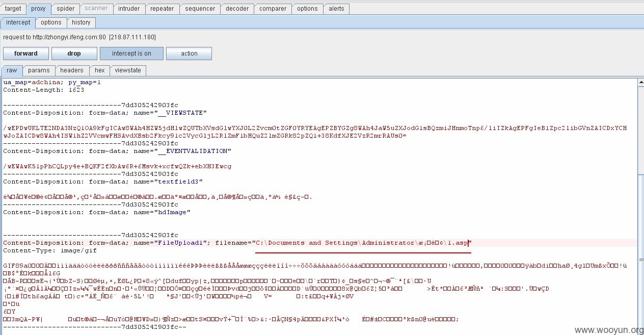Screen dimensions: 644x335
Task: Switch to the sequencer tab
Action: click(200, 9)
